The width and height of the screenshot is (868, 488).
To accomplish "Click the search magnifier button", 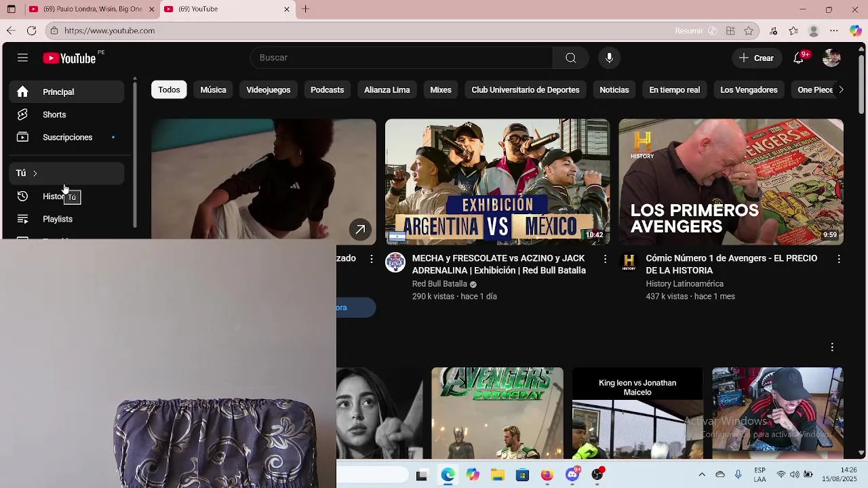I will click(x=570, y=58).
